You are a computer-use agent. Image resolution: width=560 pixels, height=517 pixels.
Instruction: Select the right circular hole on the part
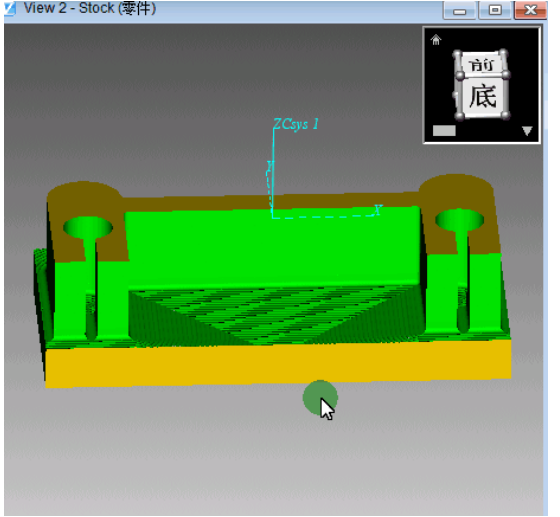459,220
